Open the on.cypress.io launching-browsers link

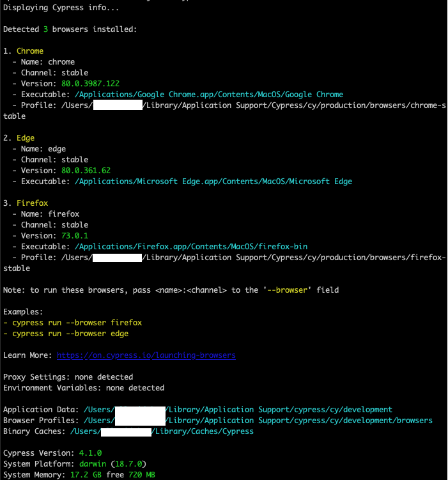click(x=146, y=355)
